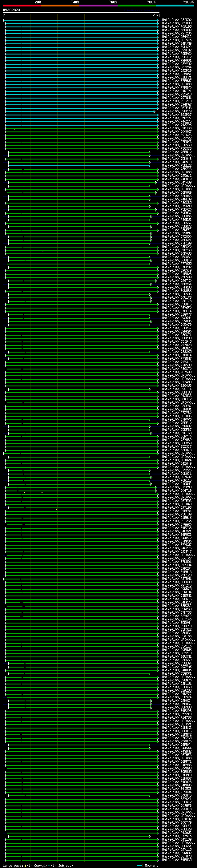Select the UniRef100_A7F199 label
This screenshot has width=197, height=868.
coord(176,243)
